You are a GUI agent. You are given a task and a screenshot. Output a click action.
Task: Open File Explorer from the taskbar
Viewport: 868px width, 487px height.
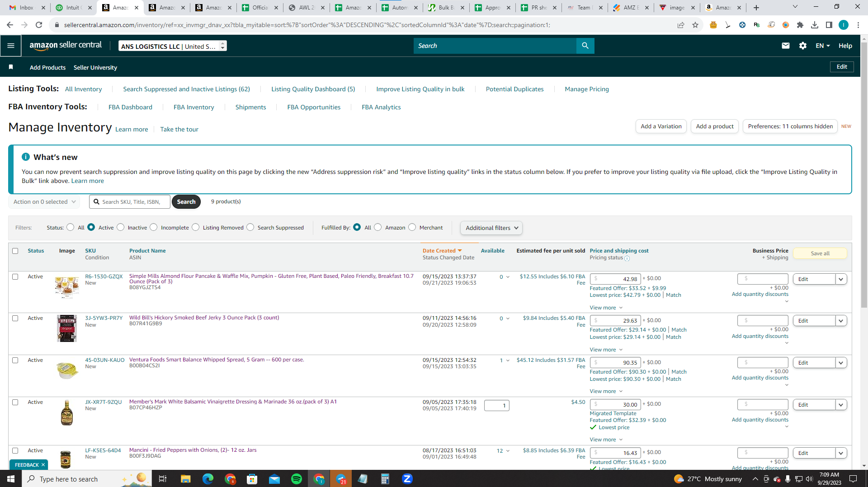(185, 479)
